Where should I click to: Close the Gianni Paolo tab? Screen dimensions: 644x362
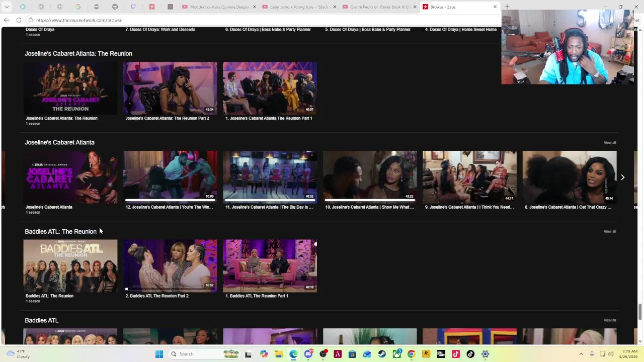pyautogui.click(x=415, y=7)
